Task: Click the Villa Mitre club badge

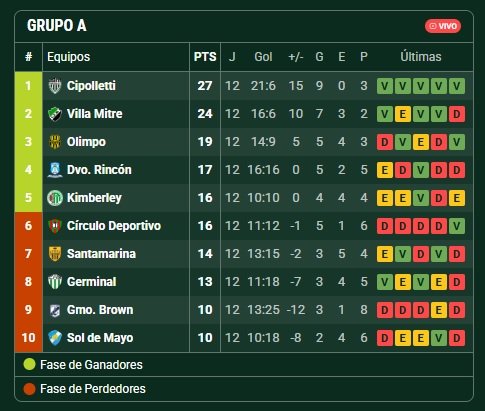Action: [x=55, y=114]
